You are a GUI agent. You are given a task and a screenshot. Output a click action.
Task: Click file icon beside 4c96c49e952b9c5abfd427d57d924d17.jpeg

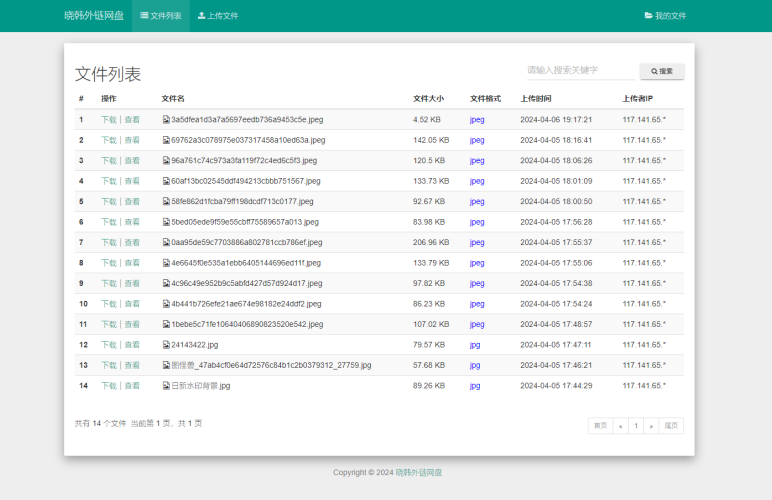[x=166, y=284]
